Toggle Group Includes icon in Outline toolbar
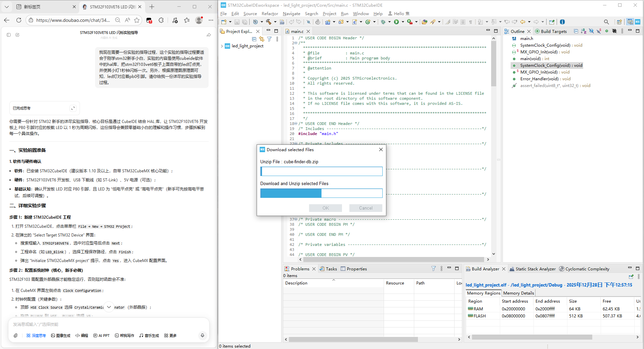Screen dimensions: 644x349 [614, 31]
